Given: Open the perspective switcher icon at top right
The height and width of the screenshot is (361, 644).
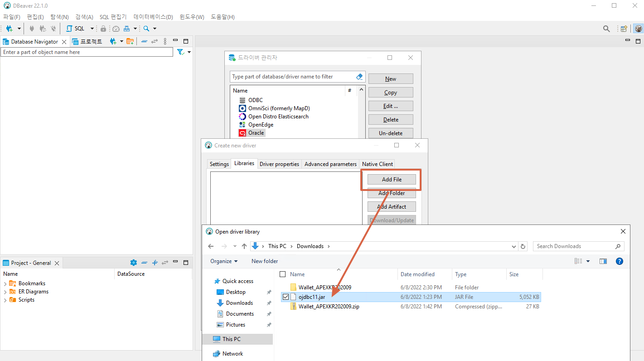Looking at the screenshot, I should [624, 29].
